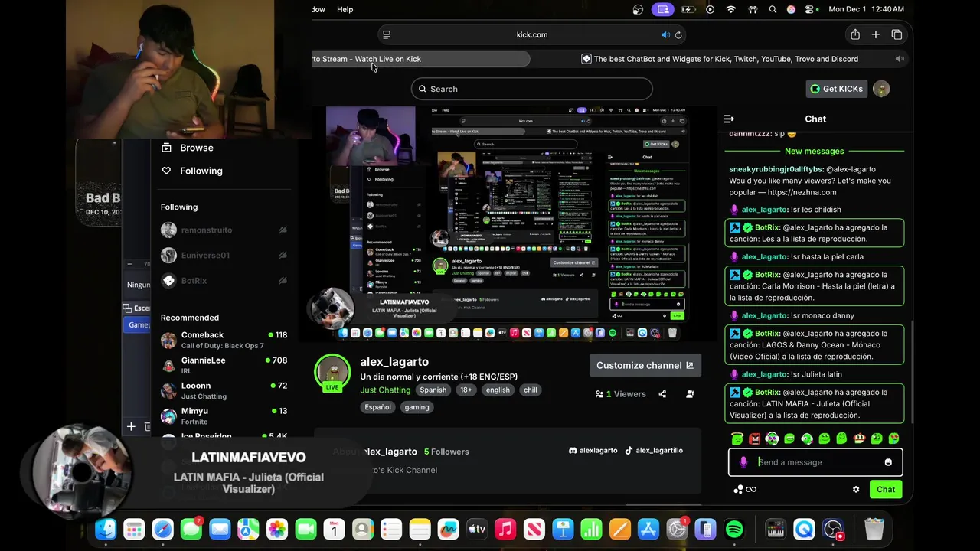Image resolution: width=980 pixels, height=551 pixels.
Task: Open recommended channel Looonn
Action: [224, 390]
